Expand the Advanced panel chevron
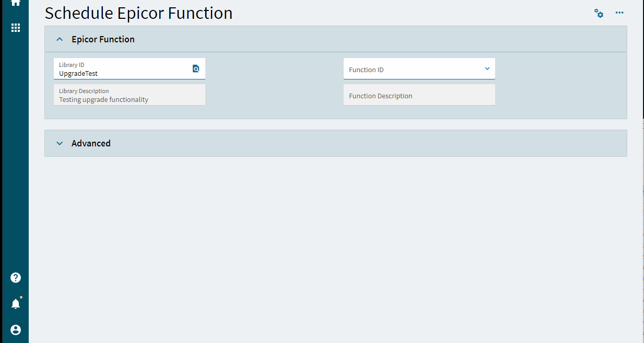The width and height of the screenshot is (644, 343). click(60, 143)
